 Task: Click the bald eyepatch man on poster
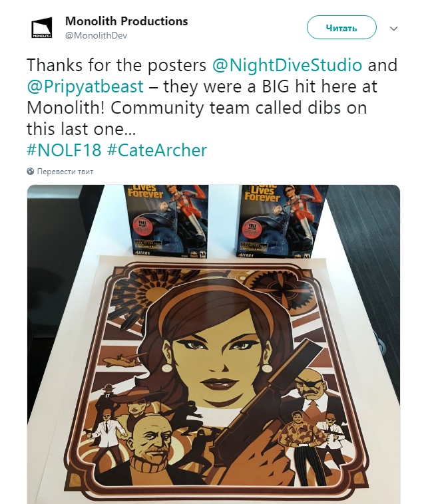(x=309, y=388)
